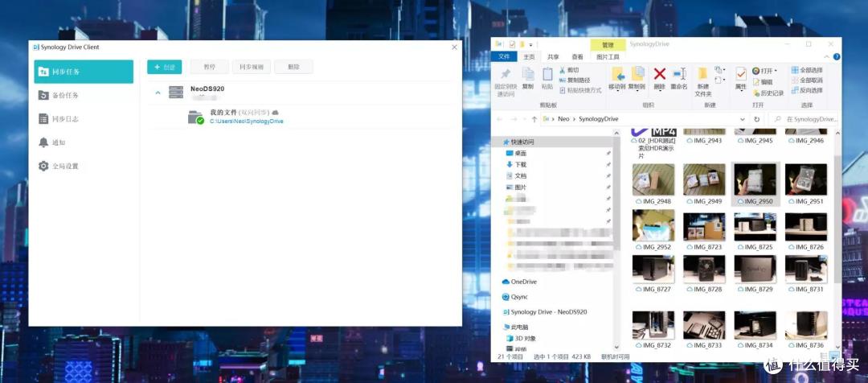
Task: Open the 打开 dropdown in the ribbon
Action: [x=765, y=71]
